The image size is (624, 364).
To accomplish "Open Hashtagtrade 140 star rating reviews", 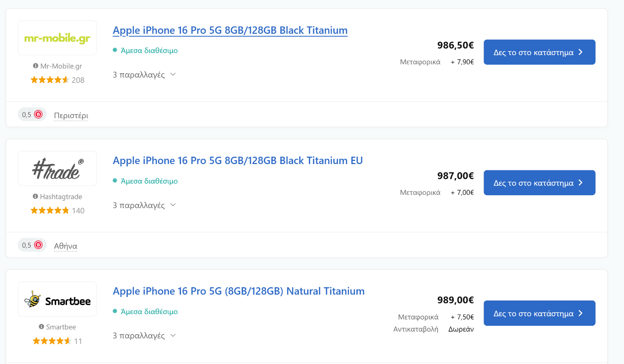I will pos(57,210).
